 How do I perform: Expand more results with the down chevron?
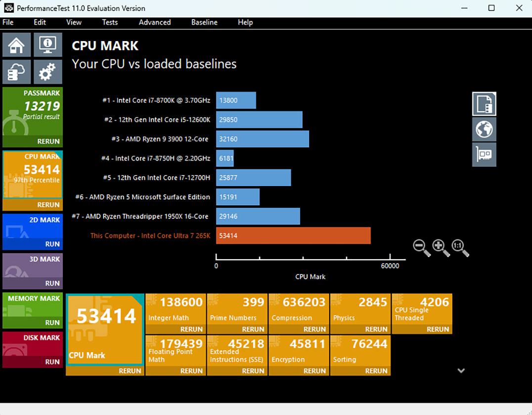point(461,370)
